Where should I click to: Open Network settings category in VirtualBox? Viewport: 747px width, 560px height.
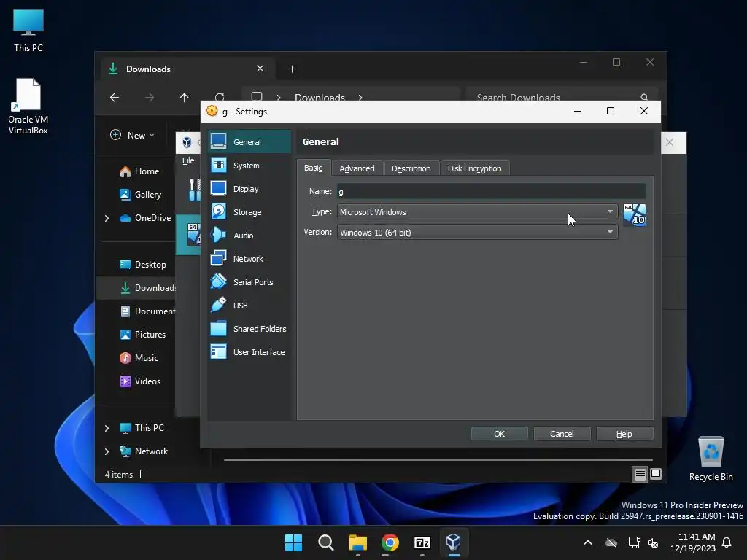249,259
